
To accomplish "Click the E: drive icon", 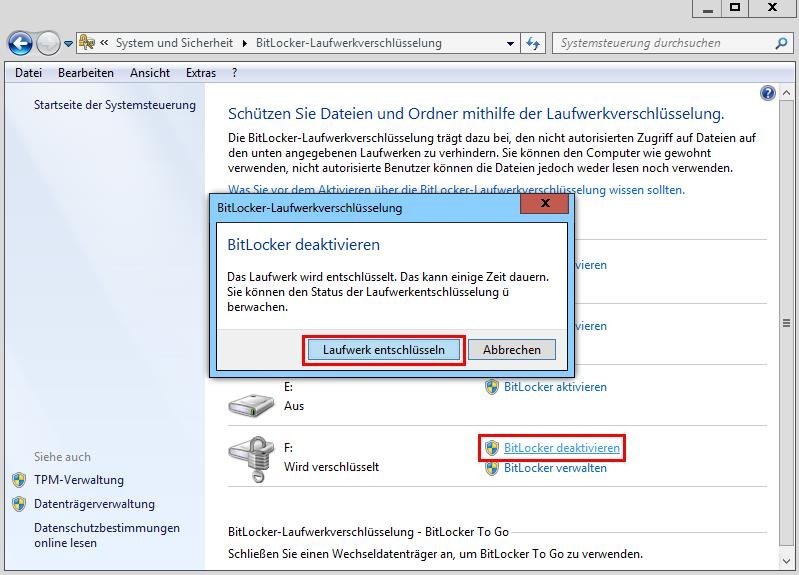I will (251, 405).
